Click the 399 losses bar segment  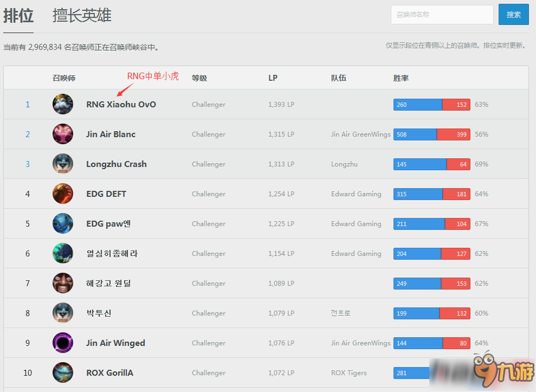point(454,134)
